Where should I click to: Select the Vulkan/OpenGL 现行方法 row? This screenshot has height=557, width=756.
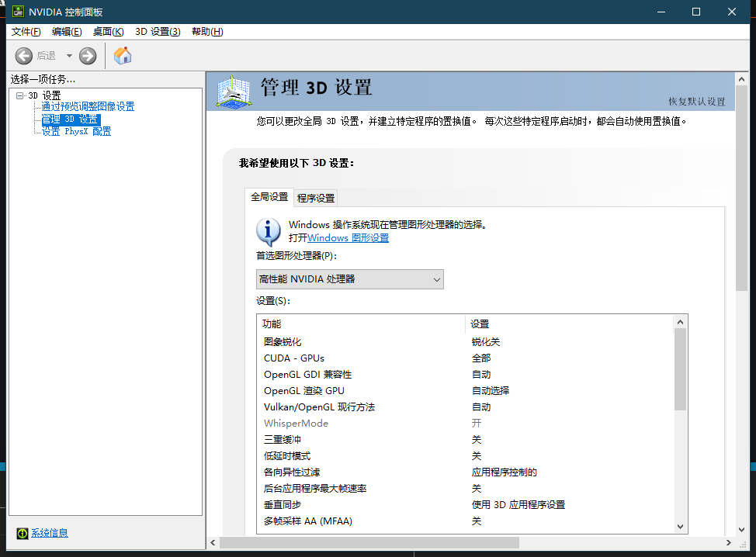coord(465,407)
